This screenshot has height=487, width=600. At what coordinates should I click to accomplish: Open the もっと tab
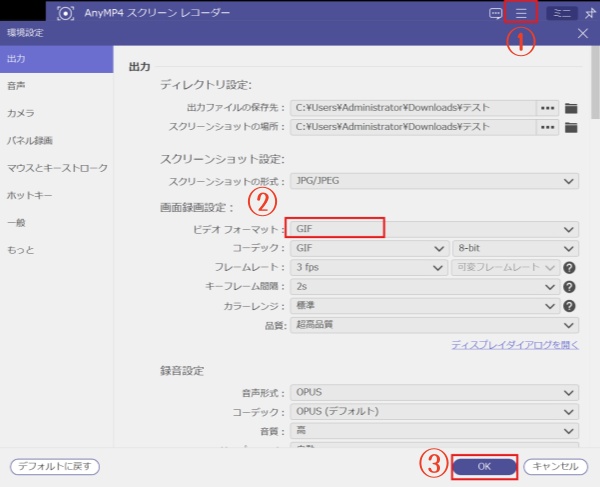[x=57, y=250]
